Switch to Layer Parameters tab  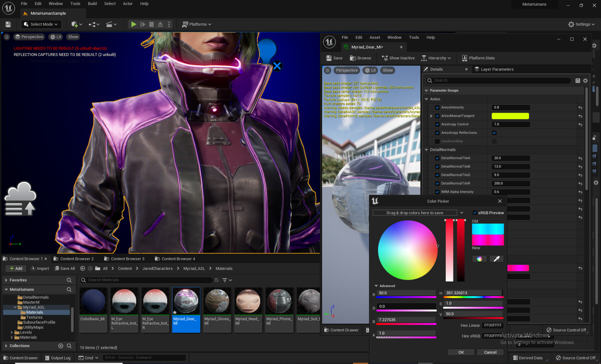pos(494,69)
